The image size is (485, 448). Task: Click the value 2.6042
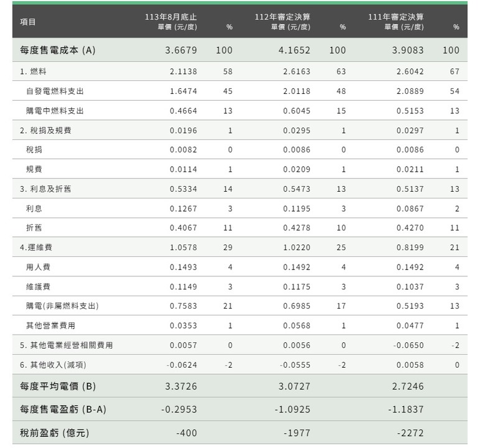[410, 72]
